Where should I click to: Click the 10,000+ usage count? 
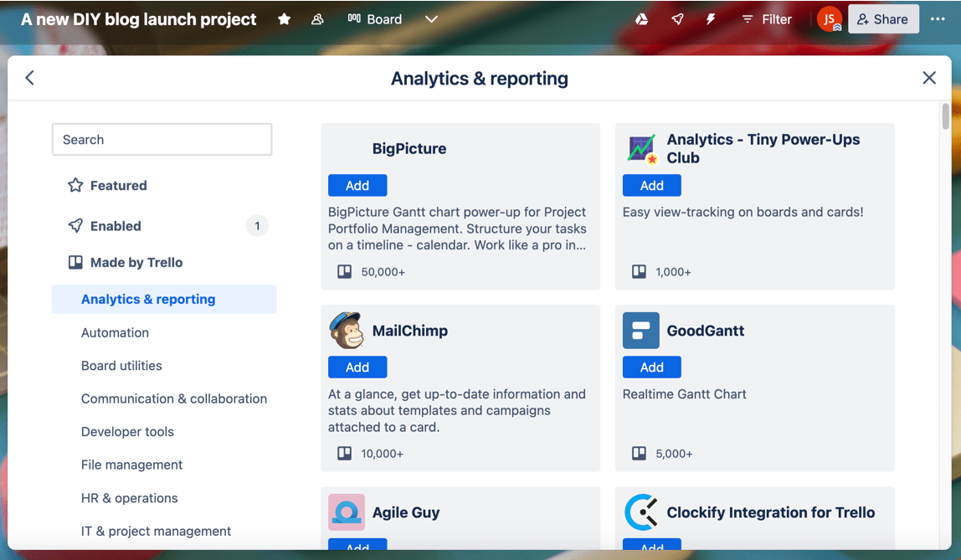[x=382, y=454]
